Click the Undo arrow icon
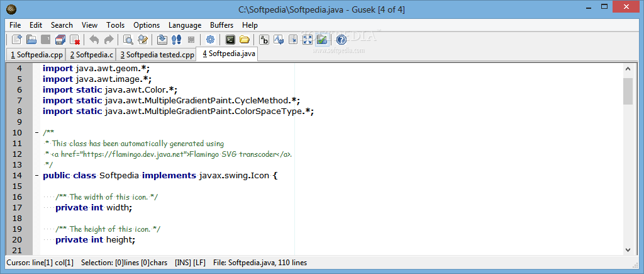The image size is (644, 274). coord(94,40)
